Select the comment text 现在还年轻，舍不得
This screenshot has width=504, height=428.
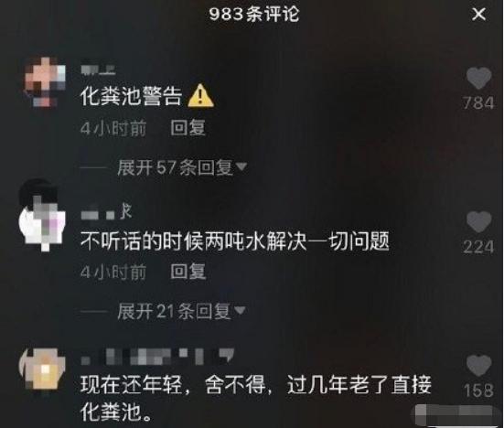[x=173, y=385]
